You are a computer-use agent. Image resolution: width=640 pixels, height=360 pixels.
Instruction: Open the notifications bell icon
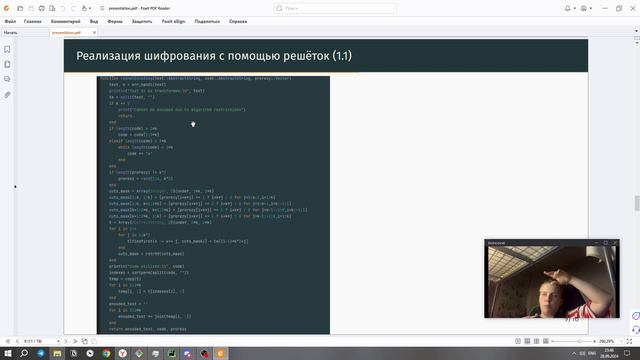pyautogui.click(x=567, y=8)
